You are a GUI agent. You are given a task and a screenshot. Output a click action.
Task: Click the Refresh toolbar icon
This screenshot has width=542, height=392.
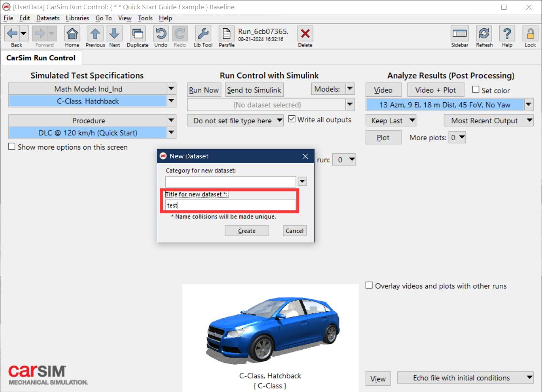pos(484,33)
